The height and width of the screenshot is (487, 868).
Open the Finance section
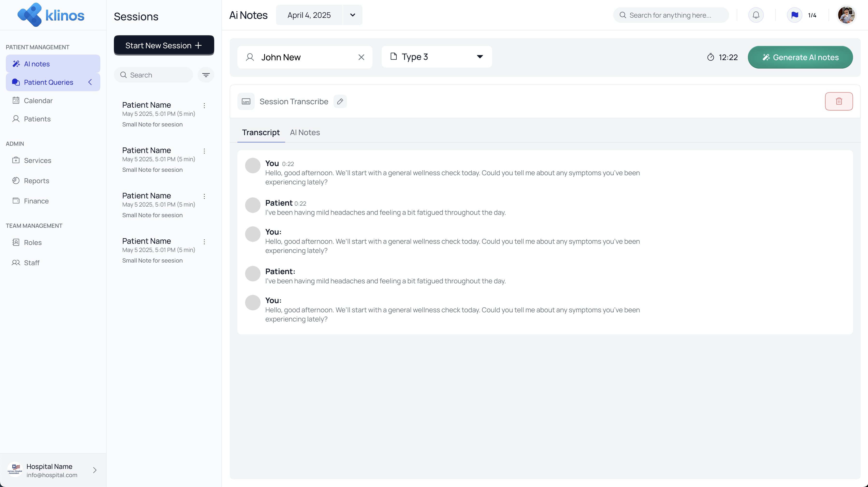point(36,201)
